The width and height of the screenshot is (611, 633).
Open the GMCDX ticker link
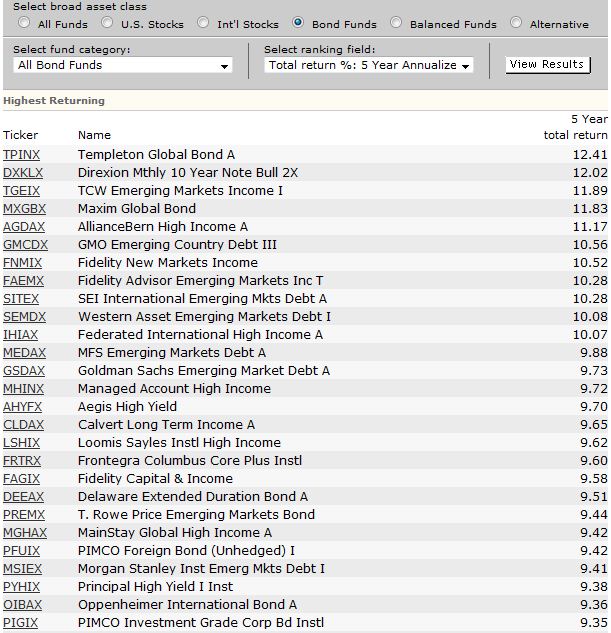pos(25,245)
